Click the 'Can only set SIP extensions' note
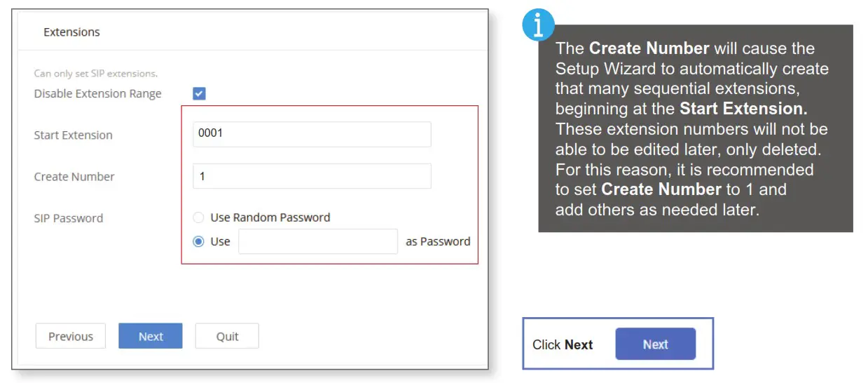The width and height of the screenshot is (868, 383). [x=95, y=74]
